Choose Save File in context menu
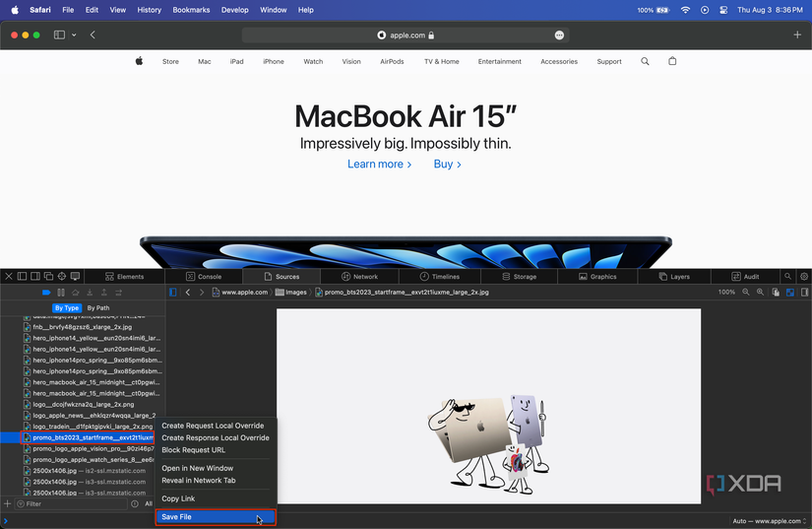The height and width of the screenshot is (529, 812). point(216,517)
